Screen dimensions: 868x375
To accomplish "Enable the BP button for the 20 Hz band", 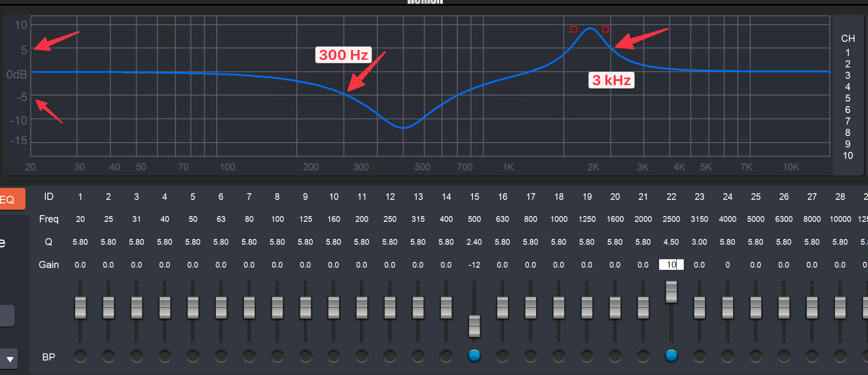I will (x=80, y=356).
